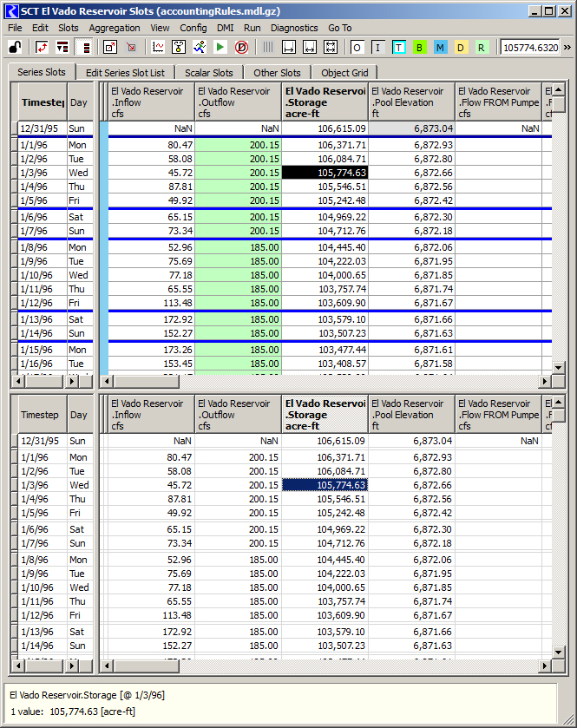Select the black-highlighted 105,774.63 storage cell

tap(325, 173)
